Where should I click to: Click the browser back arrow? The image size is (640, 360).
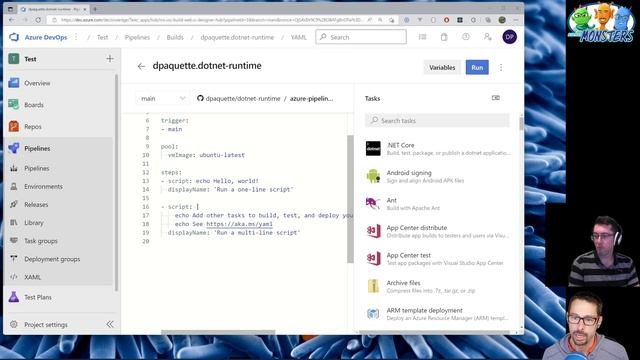click(11, 20)
